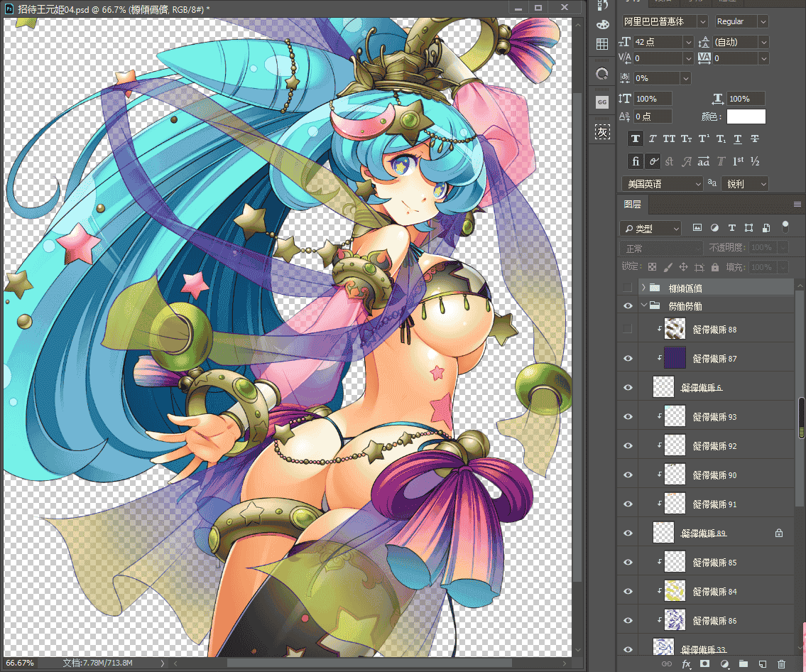Apply strikethrough text style
Image resolution: width=806 pixels, height=672 pixels.
[x=755, y=139]
